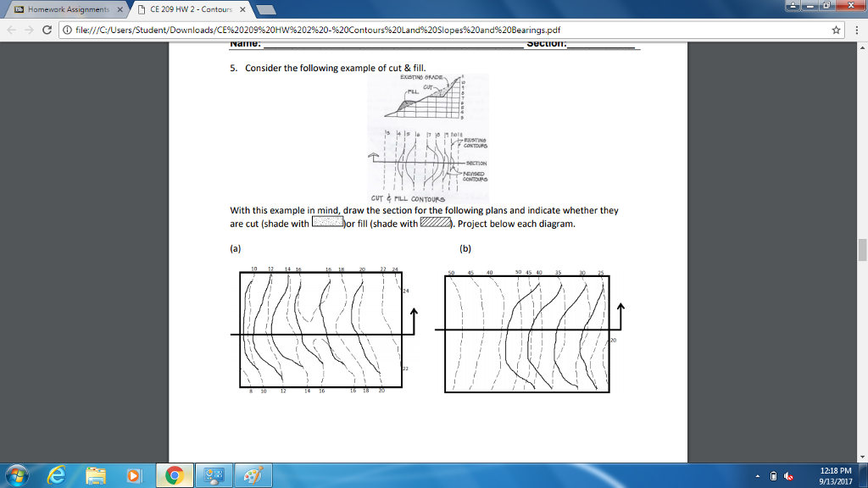
Task: Bookmark this page using the star icon
Action: point(836,28)
